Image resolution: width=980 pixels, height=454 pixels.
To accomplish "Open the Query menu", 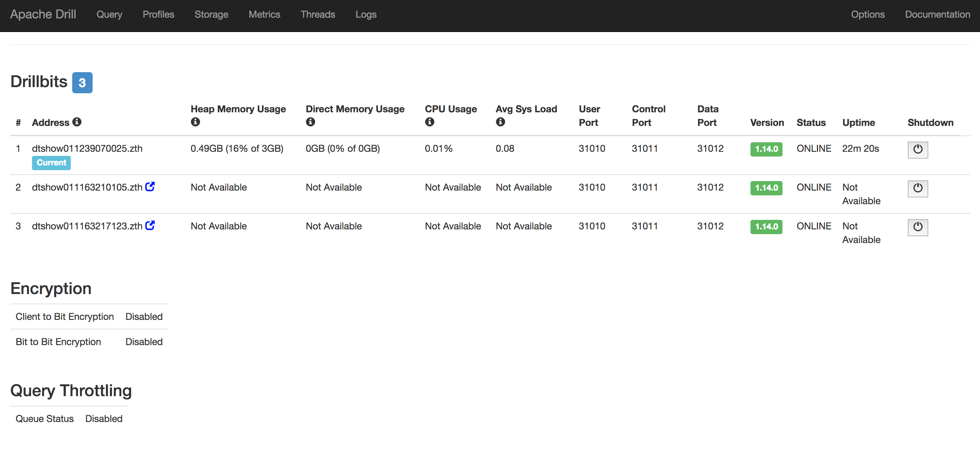I will [109, 14].
